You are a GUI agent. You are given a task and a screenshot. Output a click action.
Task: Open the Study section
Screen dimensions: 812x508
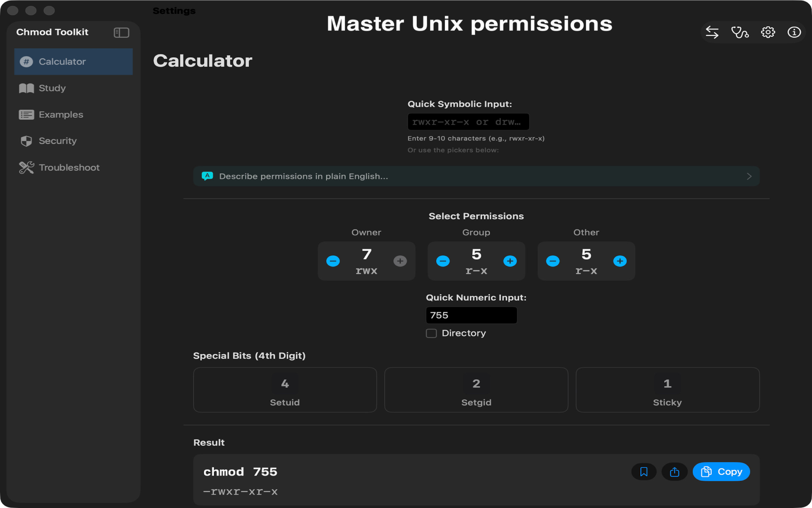[x=74, y=88]
